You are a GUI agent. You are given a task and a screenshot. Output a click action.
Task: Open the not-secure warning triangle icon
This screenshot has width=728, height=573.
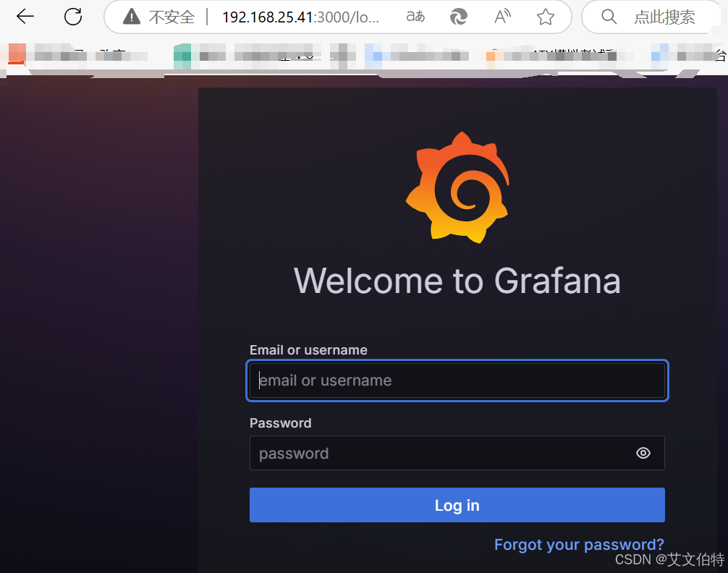(132, 17)
